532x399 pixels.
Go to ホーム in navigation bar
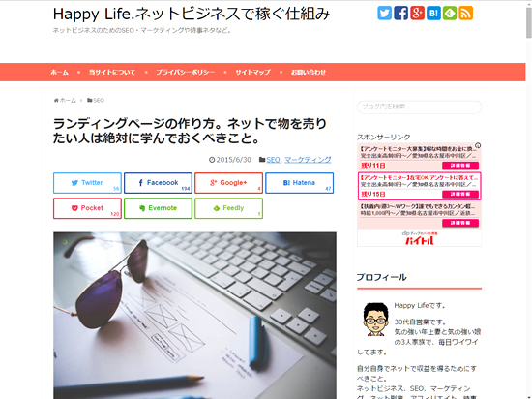click(59, 72)
